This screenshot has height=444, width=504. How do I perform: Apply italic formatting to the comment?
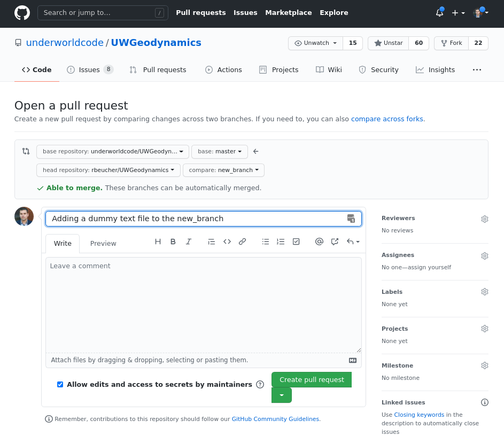(188, 241)
